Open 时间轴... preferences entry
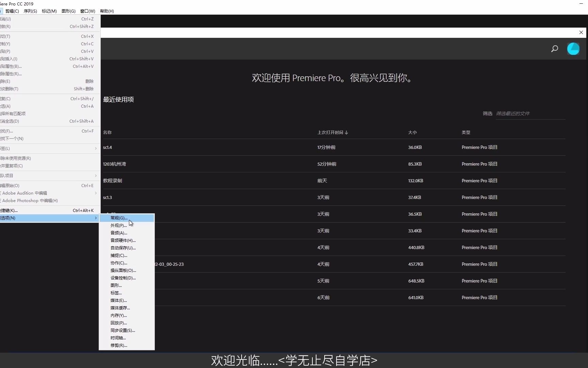 [127, 338]
